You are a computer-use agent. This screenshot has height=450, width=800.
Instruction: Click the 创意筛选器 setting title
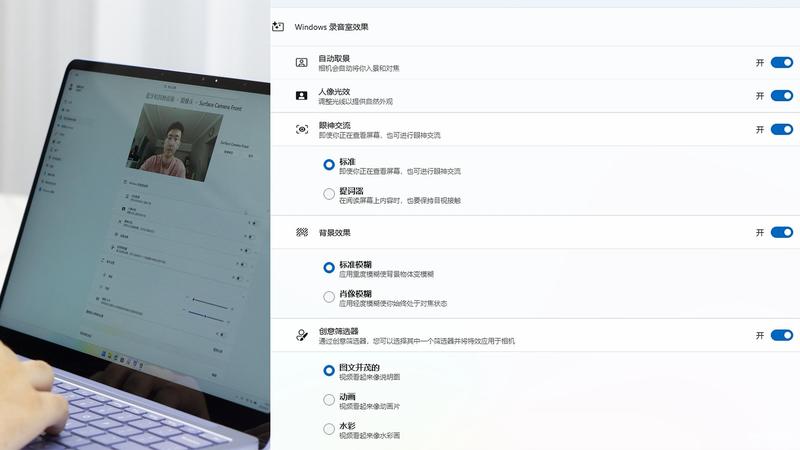coord(338,331)
